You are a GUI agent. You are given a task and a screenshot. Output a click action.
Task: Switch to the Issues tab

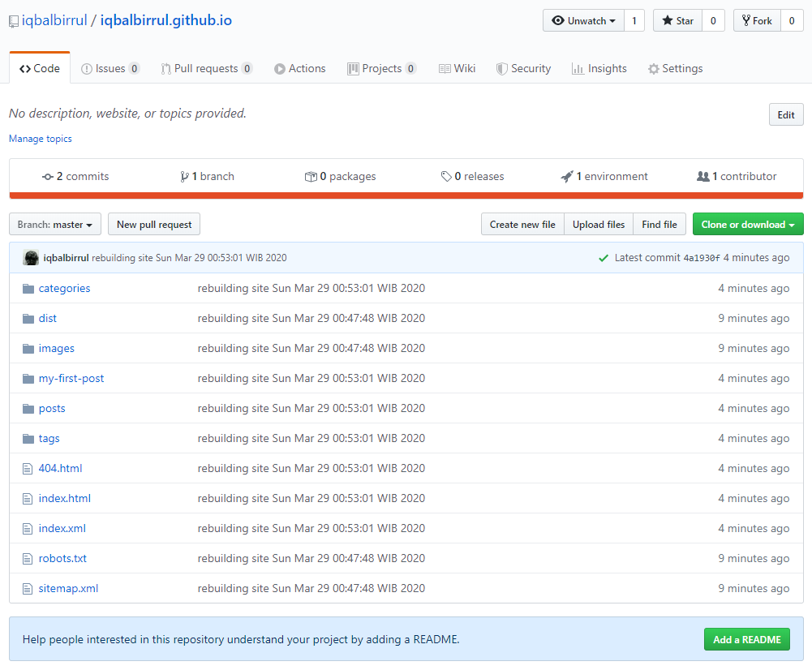tap(110, 69)
